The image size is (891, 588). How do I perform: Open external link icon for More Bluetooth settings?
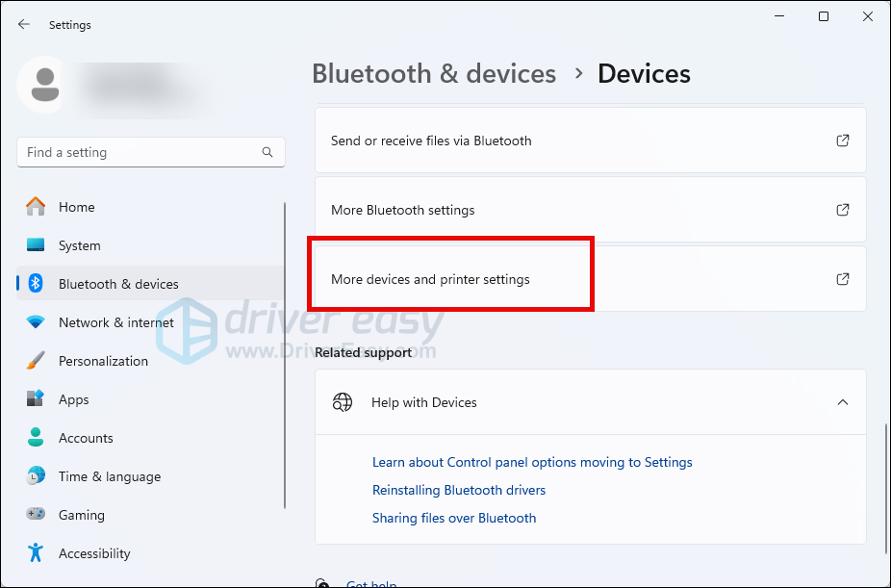point(842,210)
